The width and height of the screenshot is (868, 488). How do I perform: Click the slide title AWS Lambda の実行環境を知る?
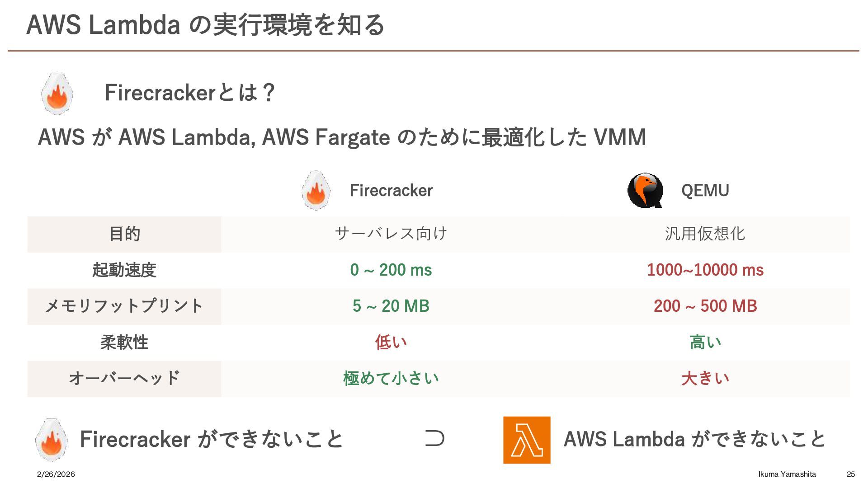(x=206, y=25)
